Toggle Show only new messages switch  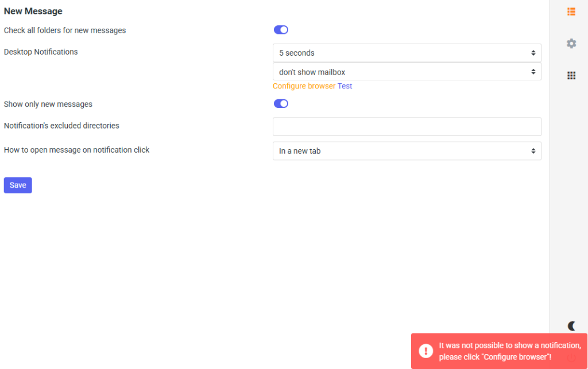click(281, 104)
